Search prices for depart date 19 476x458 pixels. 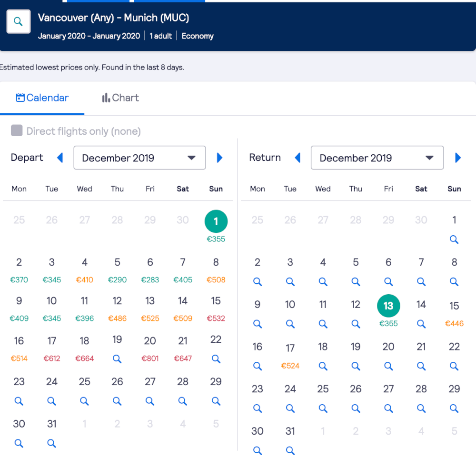[117, 359]
